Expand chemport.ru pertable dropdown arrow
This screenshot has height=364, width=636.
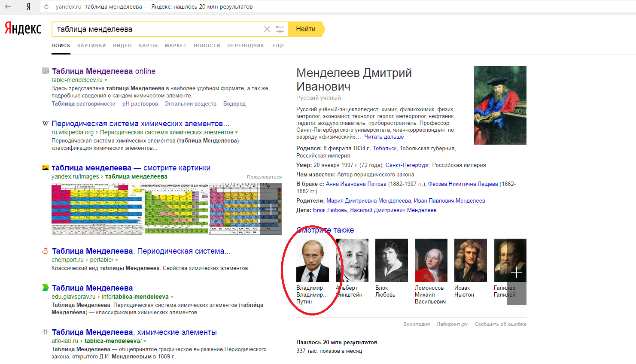116,260
